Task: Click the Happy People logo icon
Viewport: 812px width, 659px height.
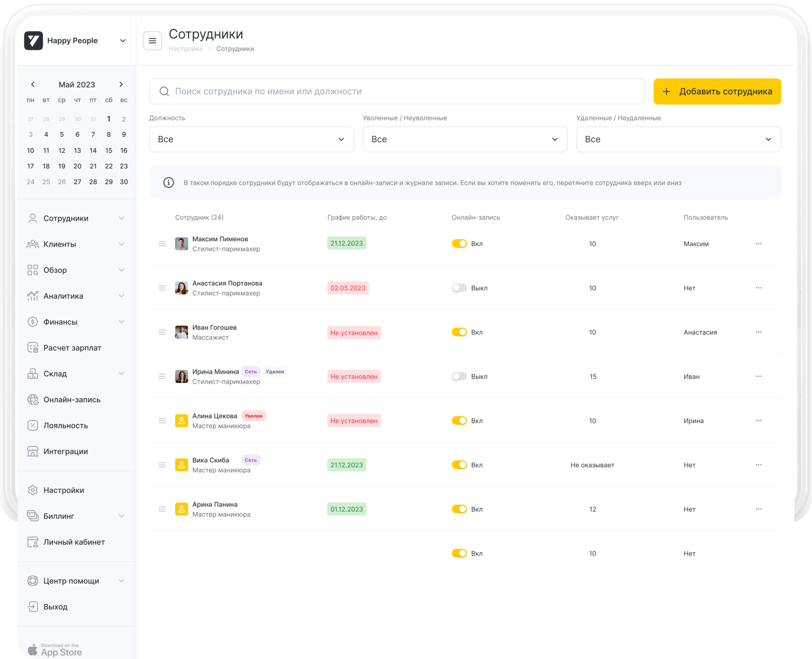Action: pos(34,41)
